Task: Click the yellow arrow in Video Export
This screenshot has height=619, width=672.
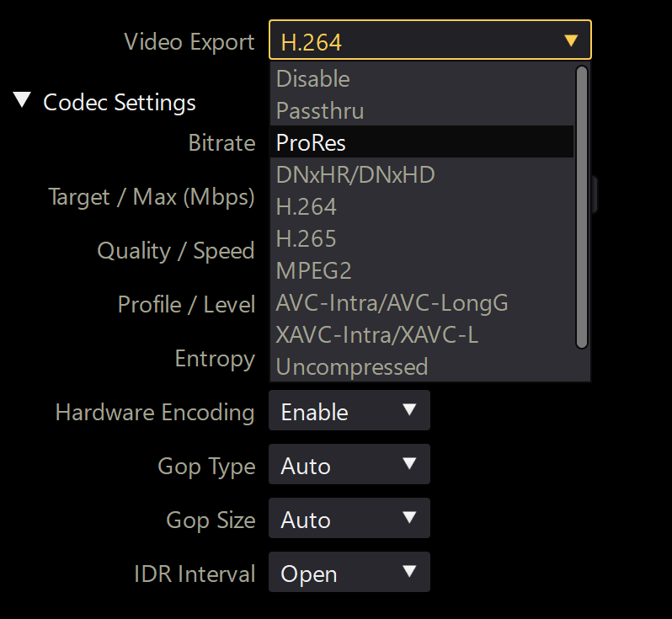Action: tap(571, 40)
